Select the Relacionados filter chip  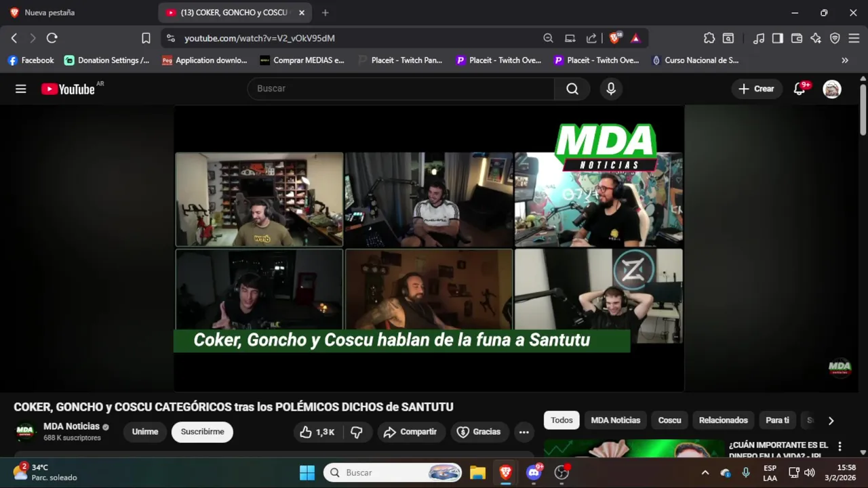pyautogui.click(x=723, y=420)
